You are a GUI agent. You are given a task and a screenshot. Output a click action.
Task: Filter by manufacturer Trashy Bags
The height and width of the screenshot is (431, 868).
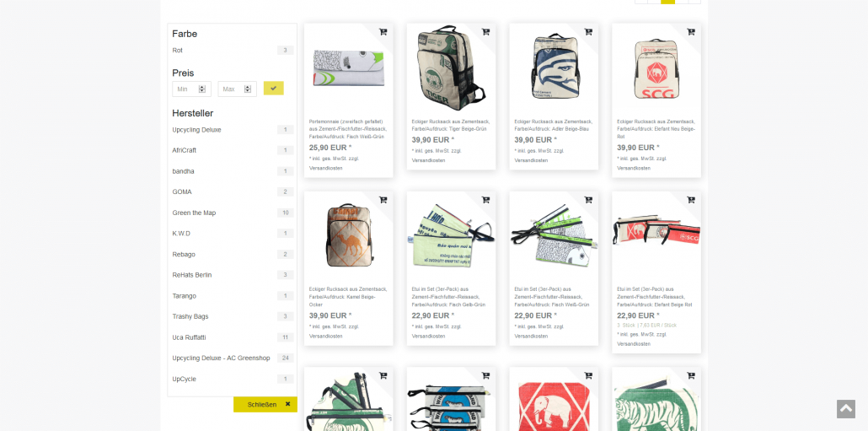coord(232,316)
